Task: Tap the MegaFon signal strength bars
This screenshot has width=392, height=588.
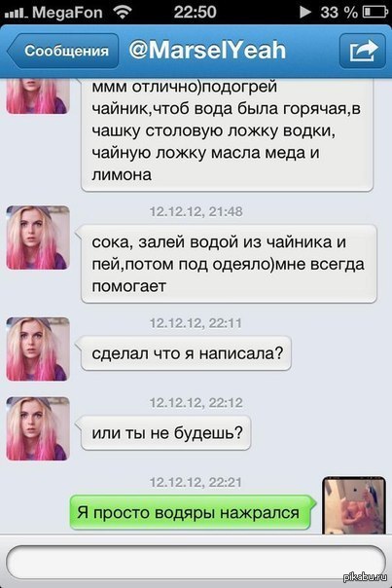Action: (17, 14)
